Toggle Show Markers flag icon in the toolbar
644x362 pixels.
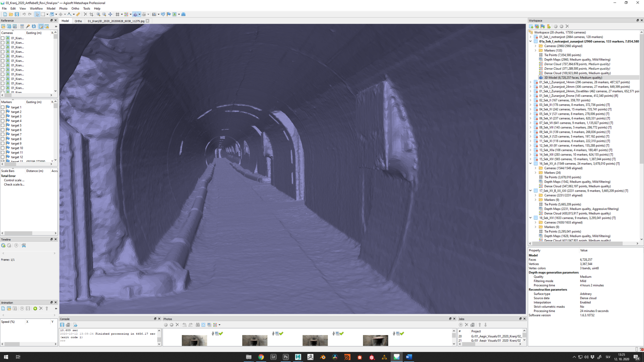[x=169, y=14]
